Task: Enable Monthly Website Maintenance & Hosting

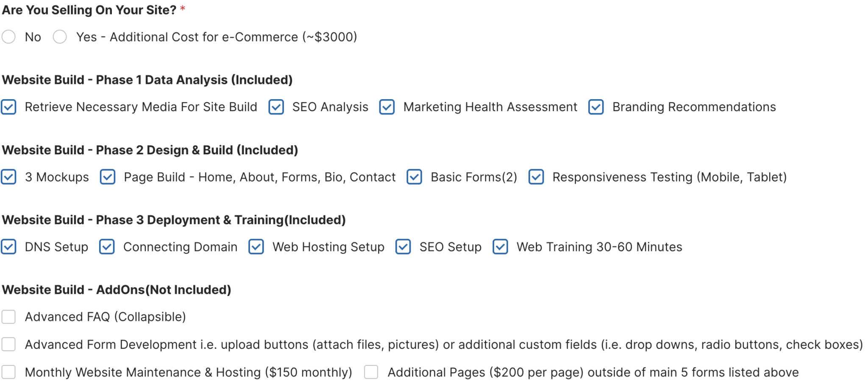Action: 8,372
